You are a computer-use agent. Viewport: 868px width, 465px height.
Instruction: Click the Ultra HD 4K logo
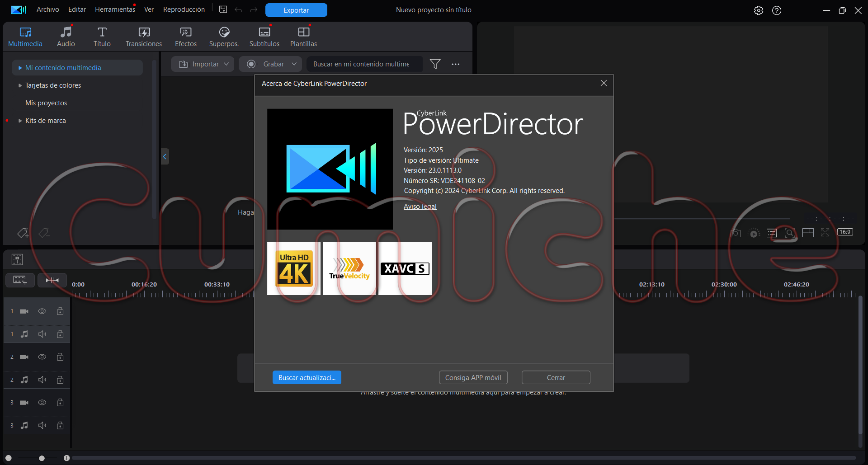tap(294, 268)
